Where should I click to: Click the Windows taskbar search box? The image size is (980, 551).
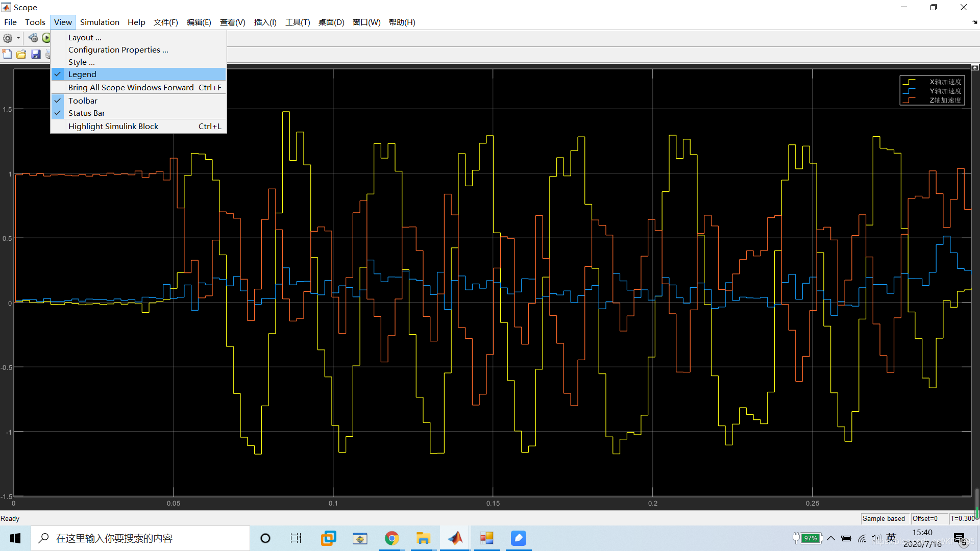point(140,538)
